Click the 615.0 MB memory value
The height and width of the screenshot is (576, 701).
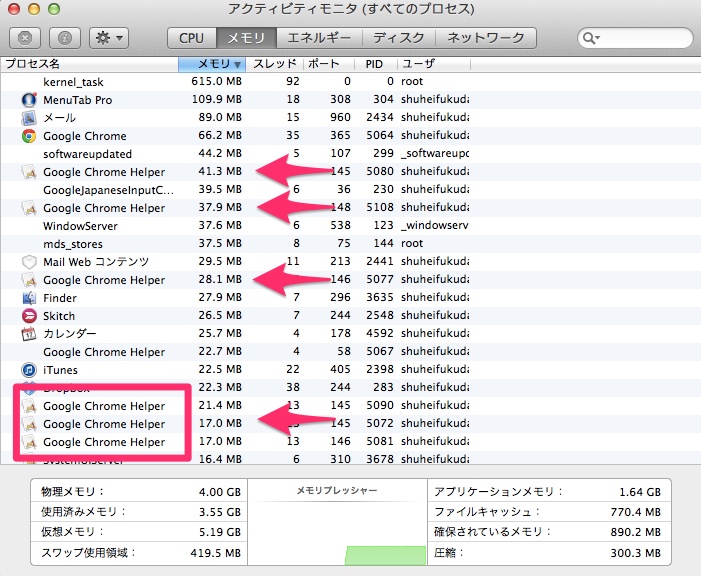point(216,81)
